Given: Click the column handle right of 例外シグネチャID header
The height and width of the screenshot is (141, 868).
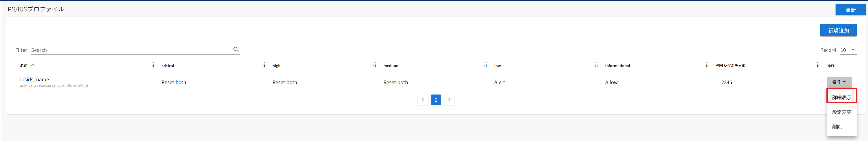Looking at the screenshot, I should point(818,66).
